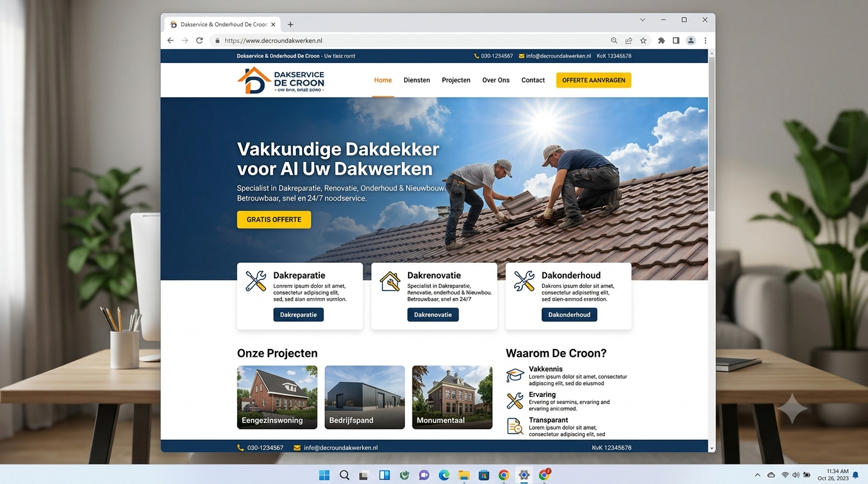The height and width of the screenshot is (484, 868).
Task: Open the Eengezinswoning project thumbnail
Action: [277, 397]
